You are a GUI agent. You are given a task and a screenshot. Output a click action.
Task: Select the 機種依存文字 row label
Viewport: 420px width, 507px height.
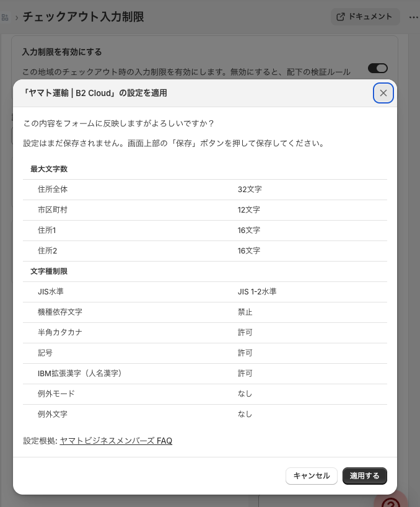60,312
